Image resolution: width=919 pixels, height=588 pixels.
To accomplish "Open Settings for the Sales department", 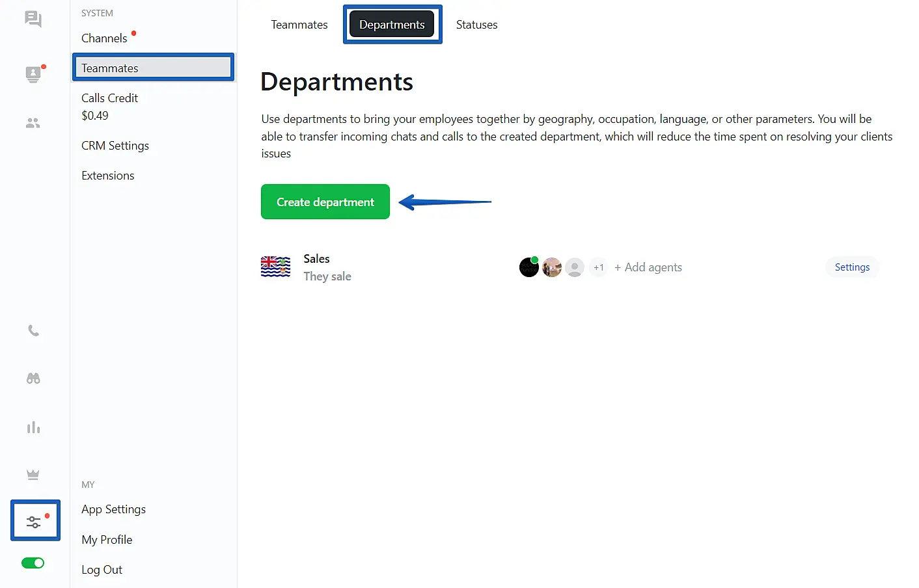I will [x=851, y=267].
